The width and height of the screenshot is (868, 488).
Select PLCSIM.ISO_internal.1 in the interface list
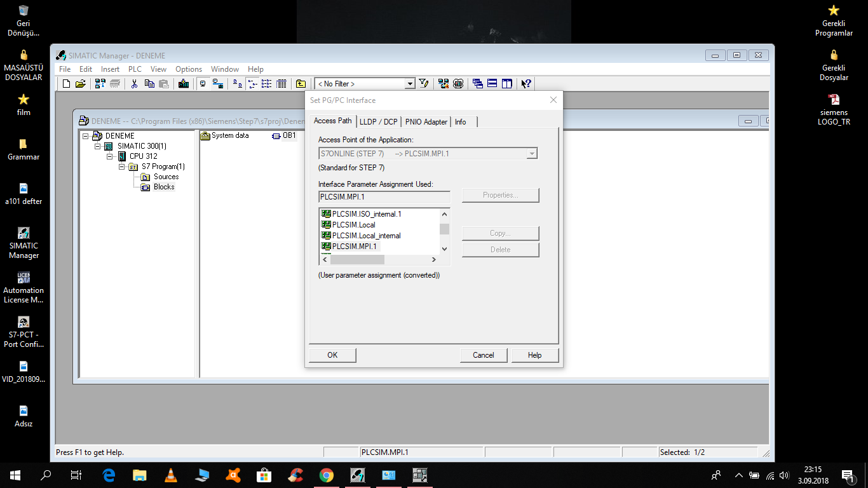click(362, 214)
